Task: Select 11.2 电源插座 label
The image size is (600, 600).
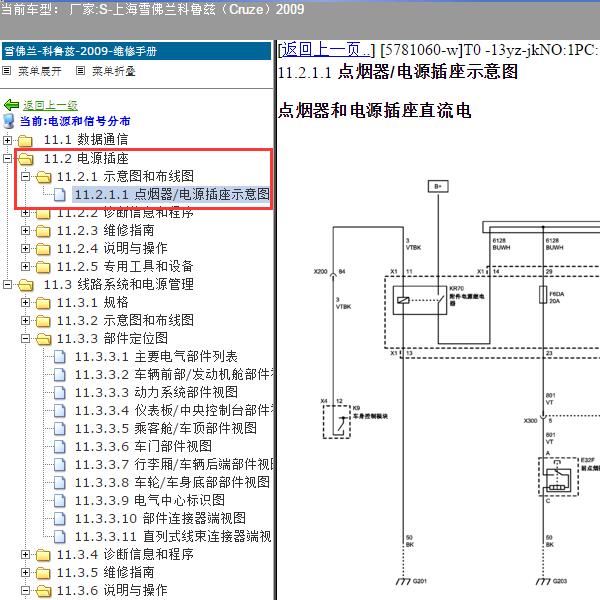Action: coord(86,158)
